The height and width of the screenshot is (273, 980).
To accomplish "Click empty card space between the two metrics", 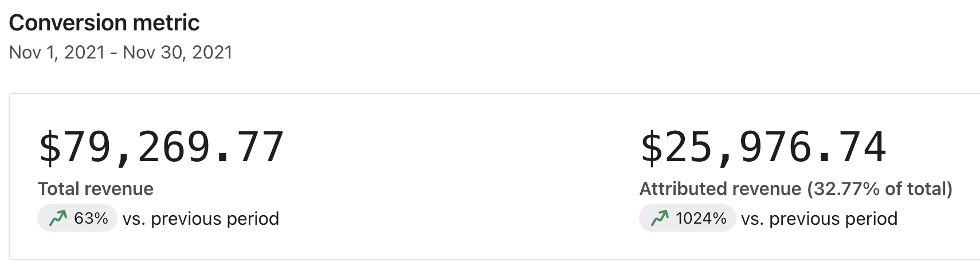I will [x=458, y=172].
